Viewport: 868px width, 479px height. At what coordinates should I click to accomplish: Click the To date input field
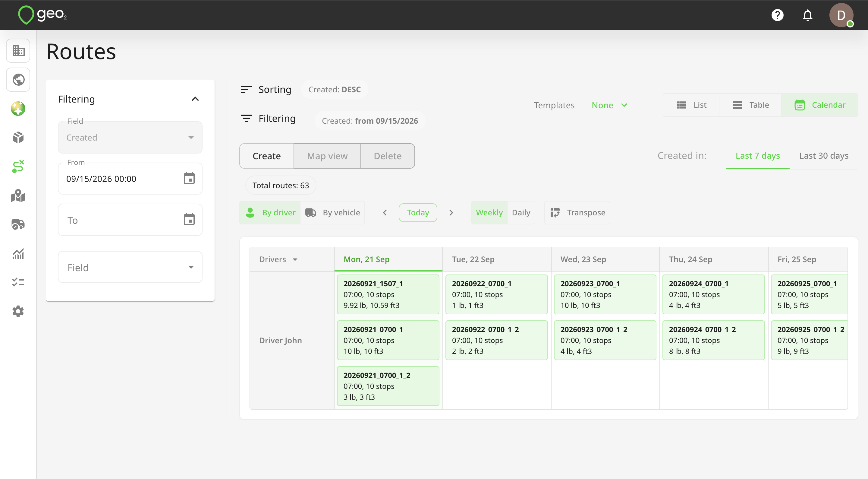[130, 220]
